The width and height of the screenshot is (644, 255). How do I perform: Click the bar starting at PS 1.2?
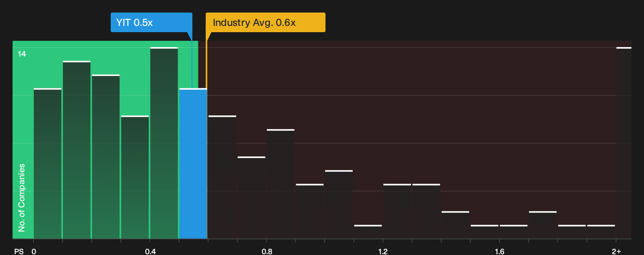397,211
